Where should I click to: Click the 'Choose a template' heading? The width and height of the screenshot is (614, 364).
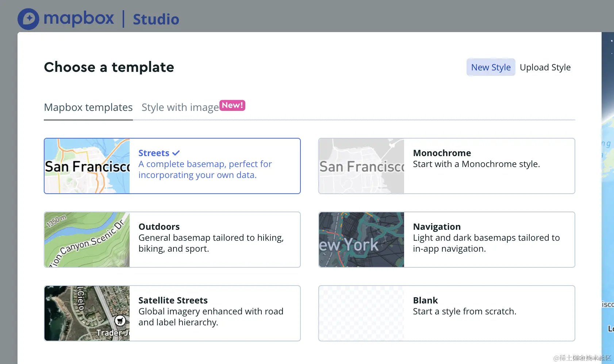click(x=109, y=67)
